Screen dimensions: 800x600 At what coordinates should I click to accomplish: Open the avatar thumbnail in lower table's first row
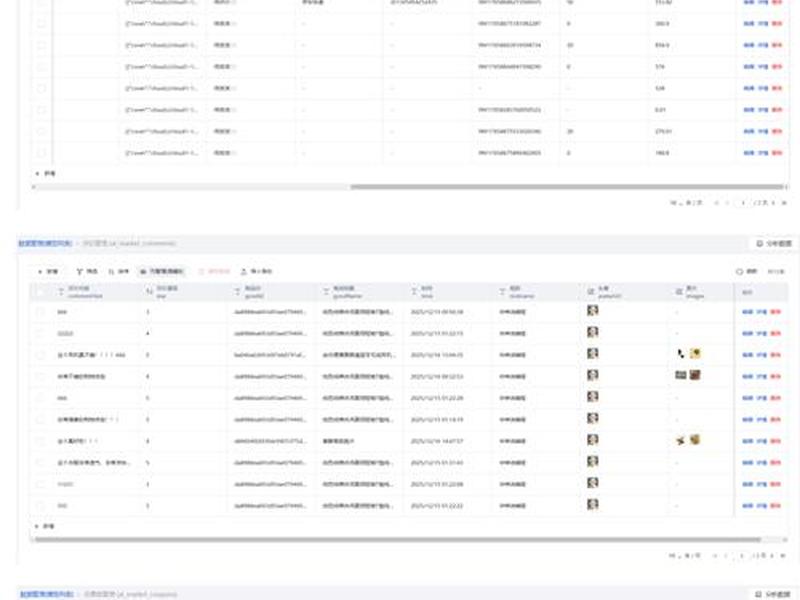[x=592, y=311]
